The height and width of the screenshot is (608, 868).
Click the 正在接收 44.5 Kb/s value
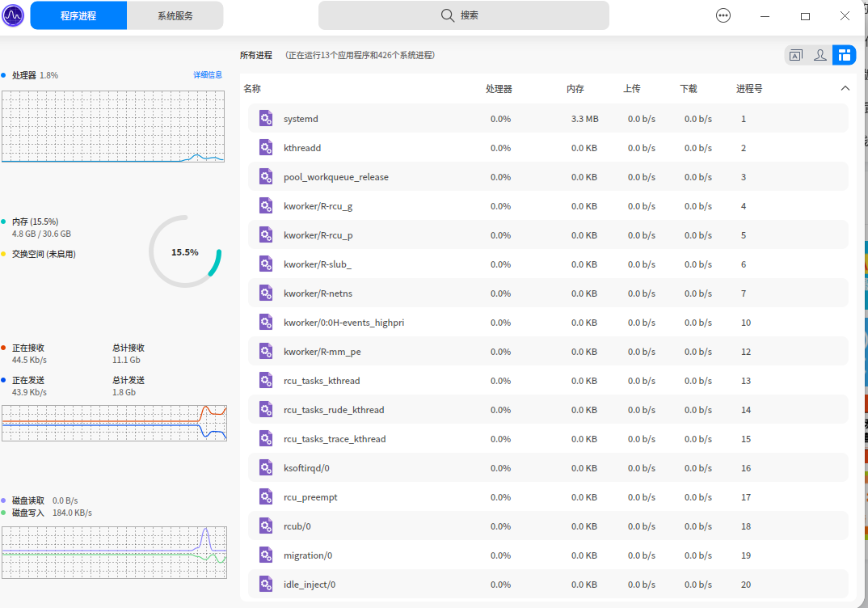click(x=29, y=360)
